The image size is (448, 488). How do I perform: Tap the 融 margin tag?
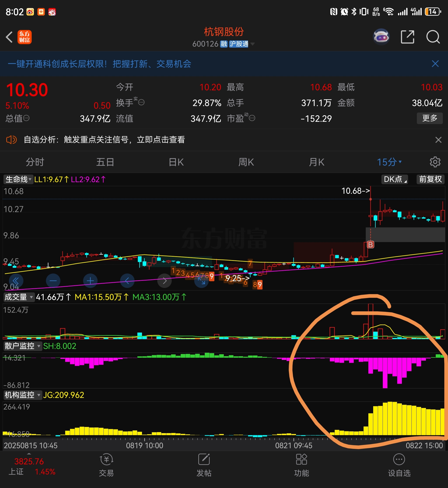point(224,44)
